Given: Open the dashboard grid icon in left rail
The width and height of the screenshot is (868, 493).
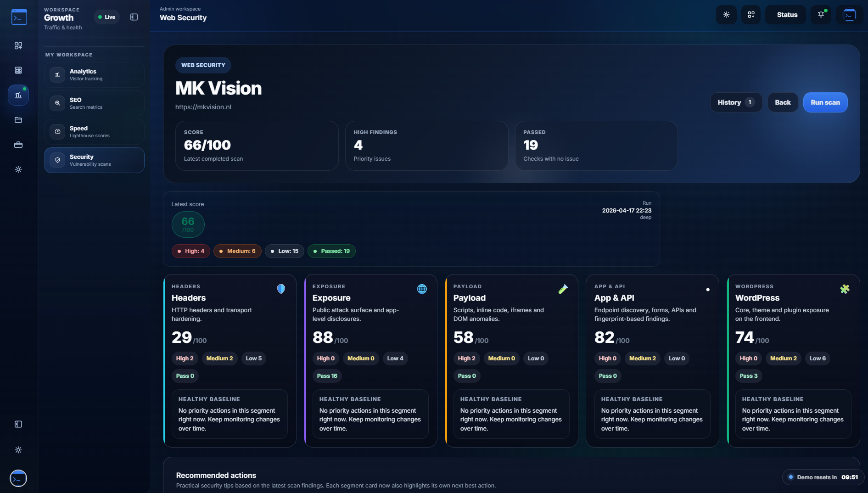Looking at the screenshot, I should point(18,45).
